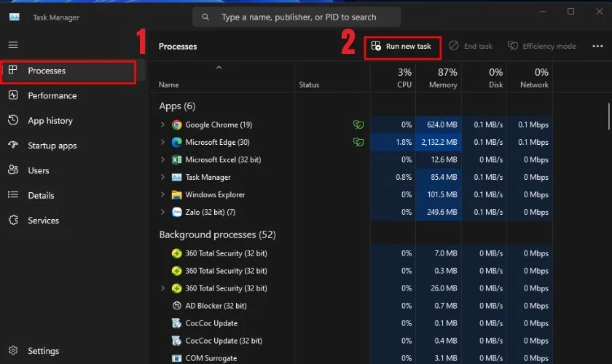Image resolution: width=612 pixels, height=364 pixels.
Task: Sort by the Memory column header
Action: 439,78
